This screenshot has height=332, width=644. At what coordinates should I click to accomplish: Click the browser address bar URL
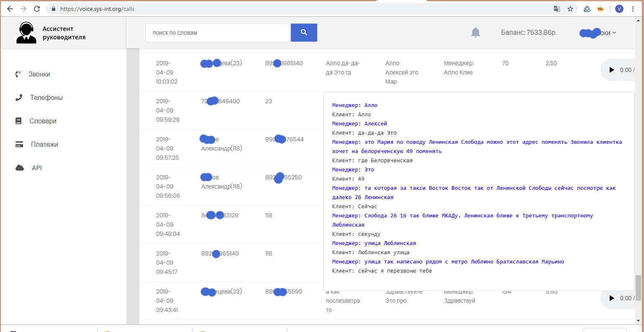tap(97, 9)
